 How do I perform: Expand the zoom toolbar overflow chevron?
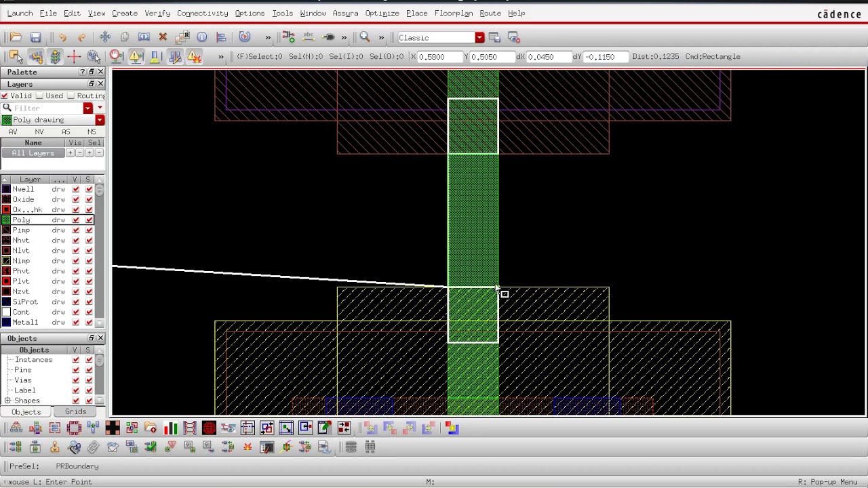point(381,37)
